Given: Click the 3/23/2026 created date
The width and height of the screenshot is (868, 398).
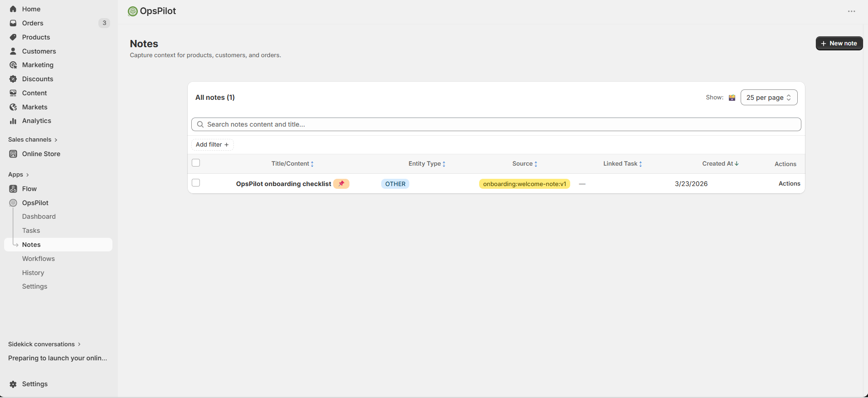Looking at the screenshot, I should [x=691, y=184].
